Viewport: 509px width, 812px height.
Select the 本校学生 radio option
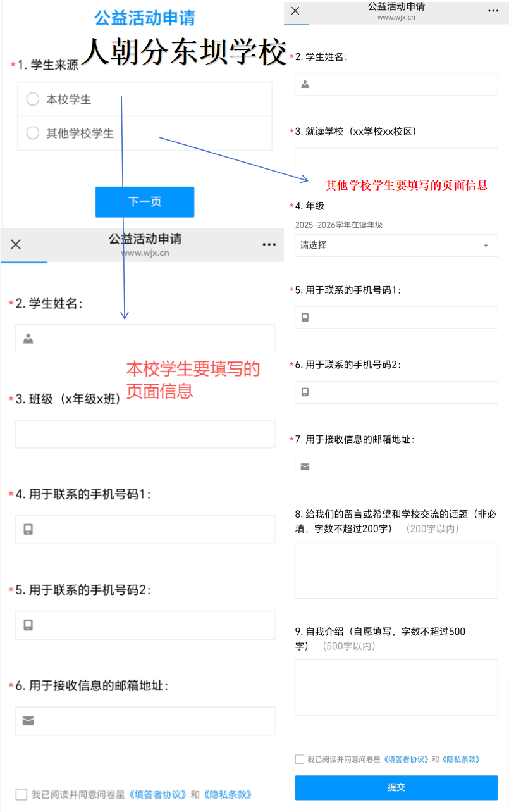point(33,99)
